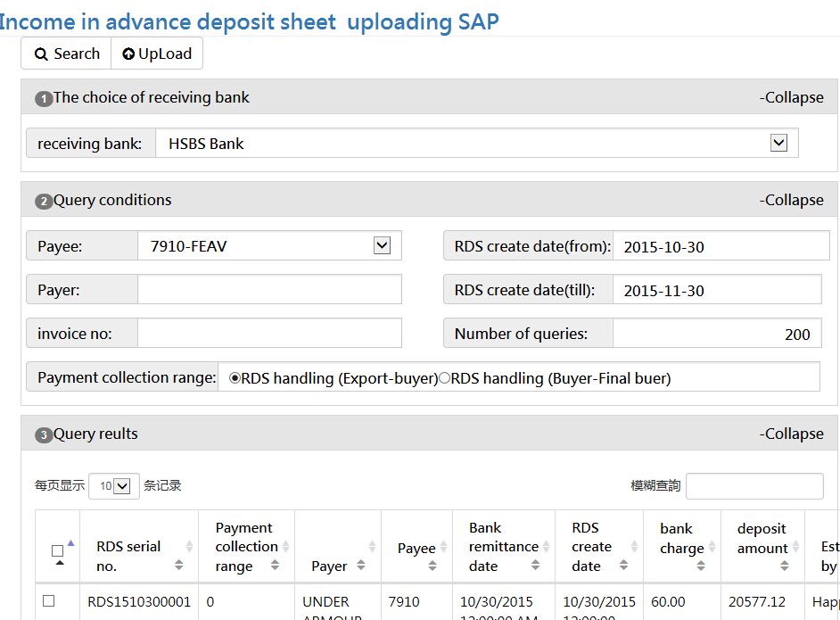Sort by Payment collection range arrows
This screenshot has width=840, height=620.
275,566
